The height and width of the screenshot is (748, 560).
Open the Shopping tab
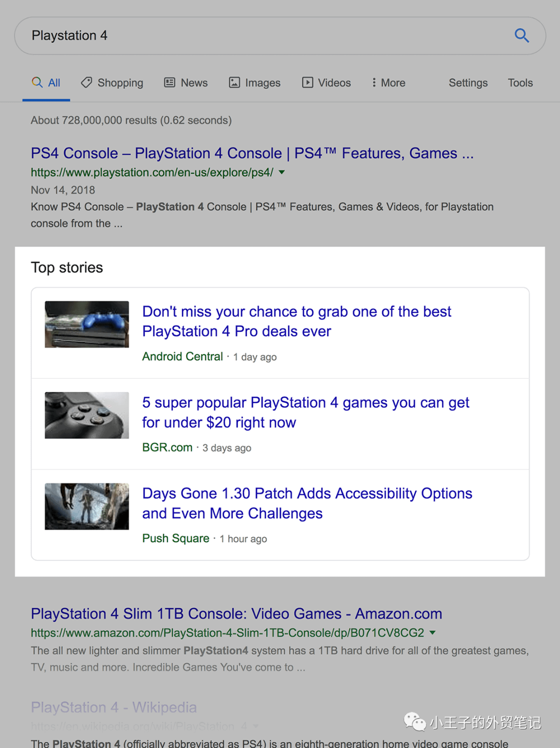112,83
